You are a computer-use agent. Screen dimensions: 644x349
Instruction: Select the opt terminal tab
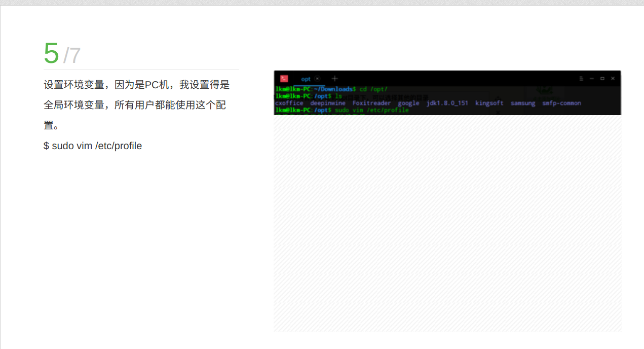tap(306, 79)
